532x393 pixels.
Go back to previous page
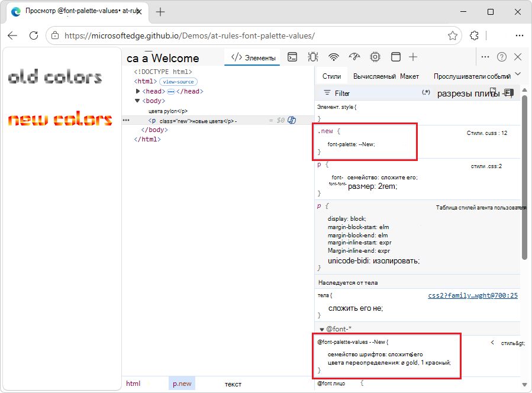coord(12,36)
